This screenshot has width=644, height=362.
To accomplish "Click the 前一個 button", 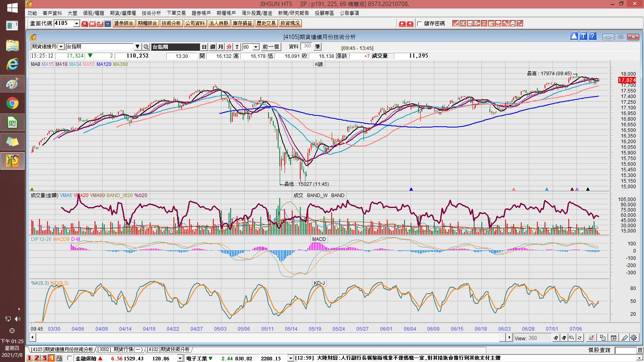I will point(271,47).
